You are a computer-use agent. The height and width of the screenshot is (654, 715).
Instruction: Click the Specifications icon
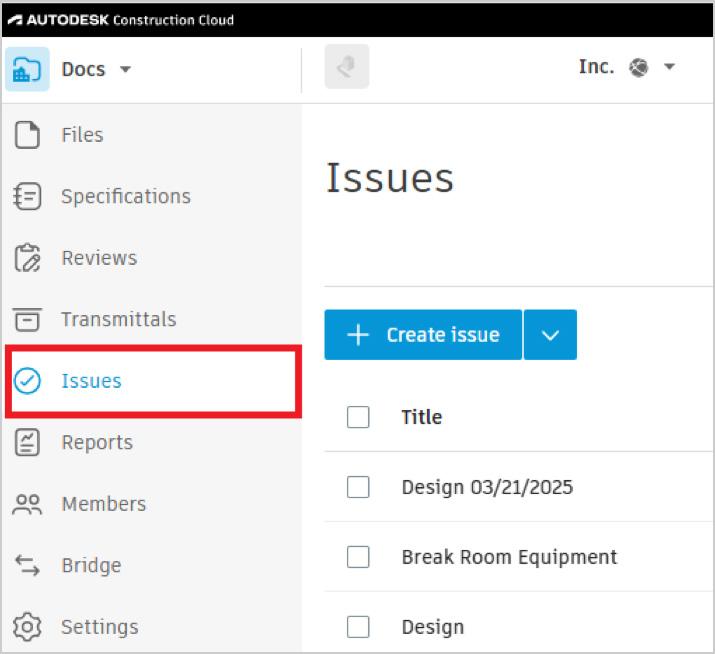(28, 196)
